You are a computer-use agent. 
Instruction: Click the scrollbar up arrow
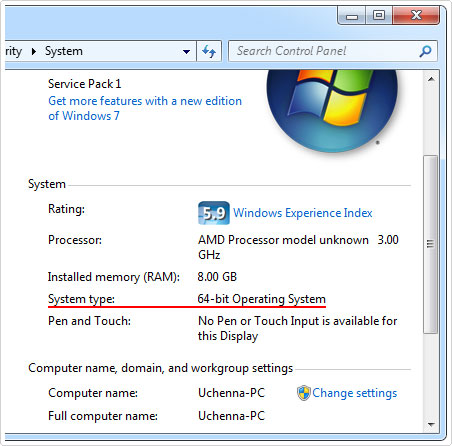point(431,79)
